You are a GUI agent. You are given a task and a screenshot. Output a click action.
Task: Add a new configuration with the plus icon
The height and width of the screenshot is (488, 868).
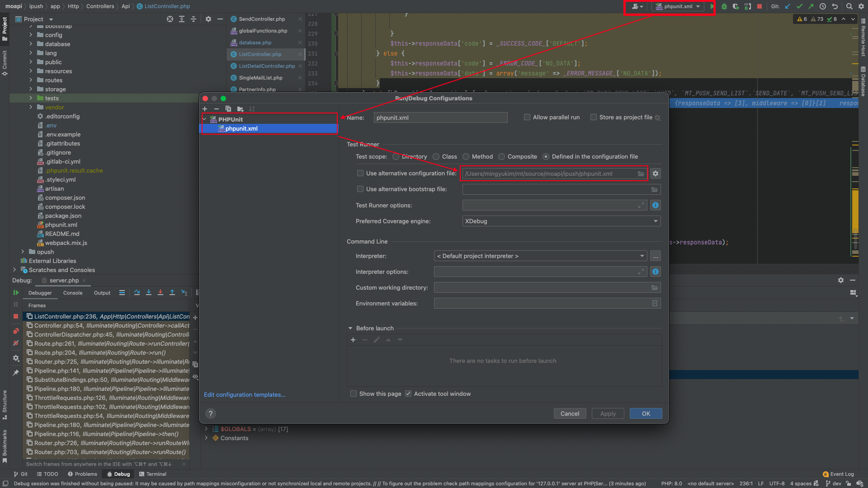[x=205, y=109]
